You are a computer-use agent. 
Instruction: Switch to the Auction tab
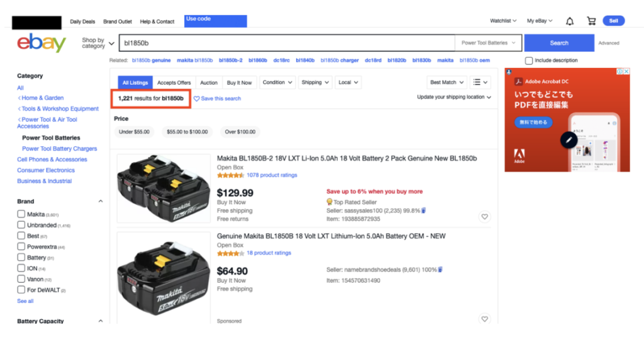(209, 82)
